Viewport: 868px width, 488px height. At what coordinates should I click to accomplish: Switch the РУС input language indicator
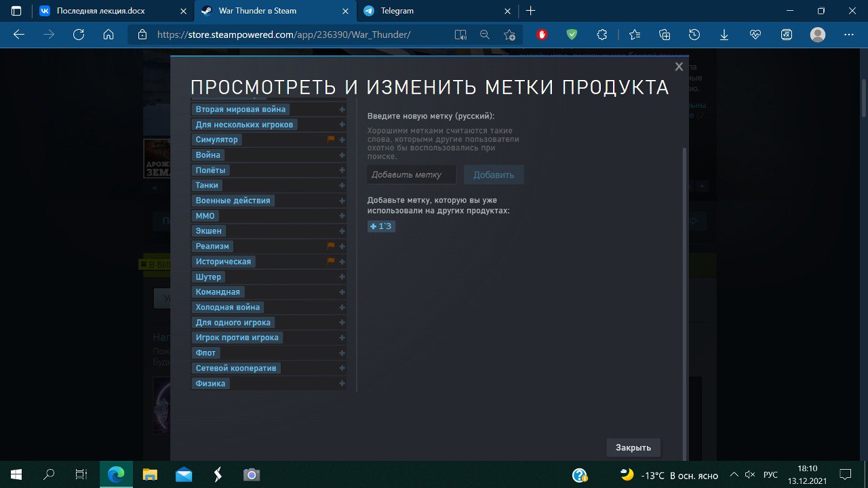click(770, 475)
